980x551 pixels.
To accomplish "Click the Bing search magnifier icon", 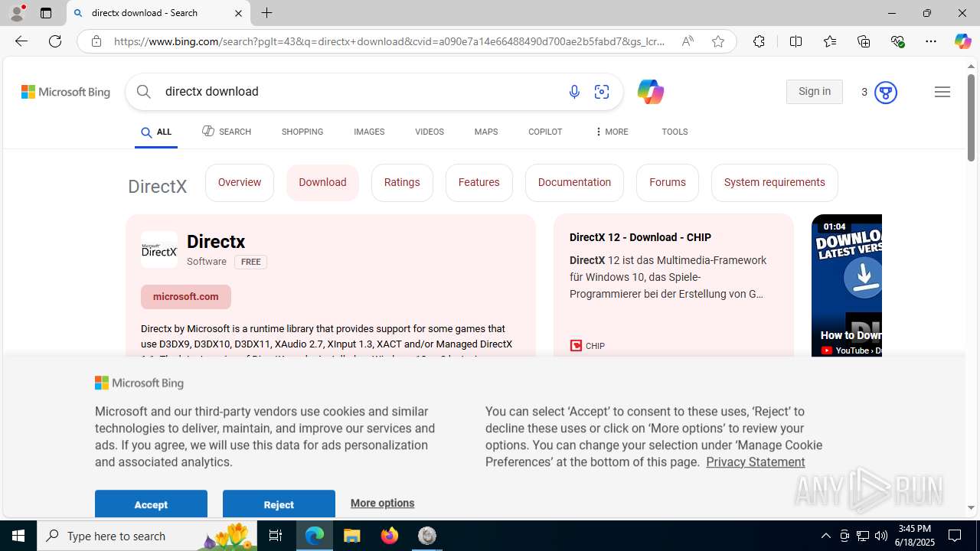I will click(x=143, y=92).
